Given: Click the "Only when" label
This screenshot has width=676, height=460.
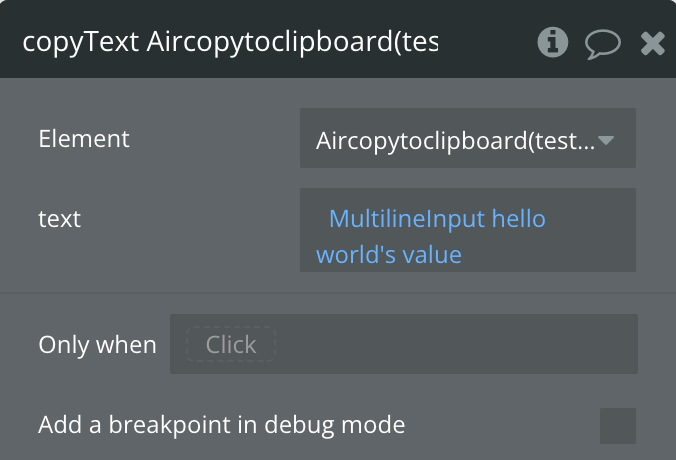Looking at the screenshot, I should click(x=97, y=345).
